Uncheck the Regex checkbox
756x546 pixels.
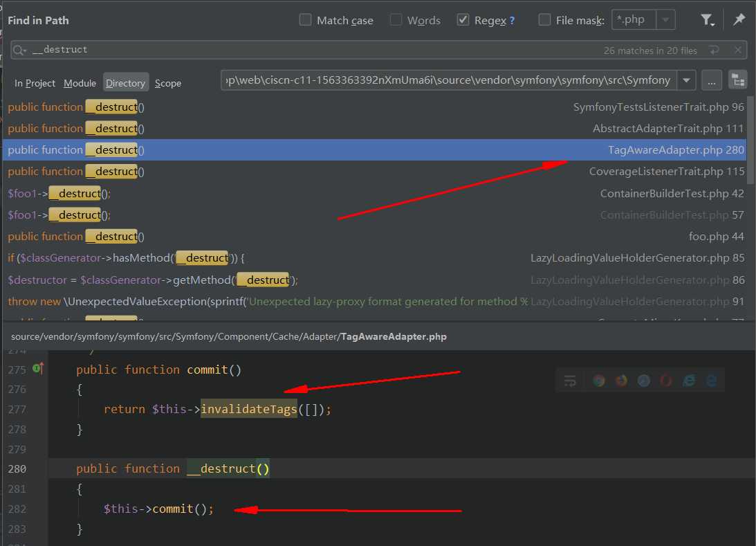pos(463,20)
